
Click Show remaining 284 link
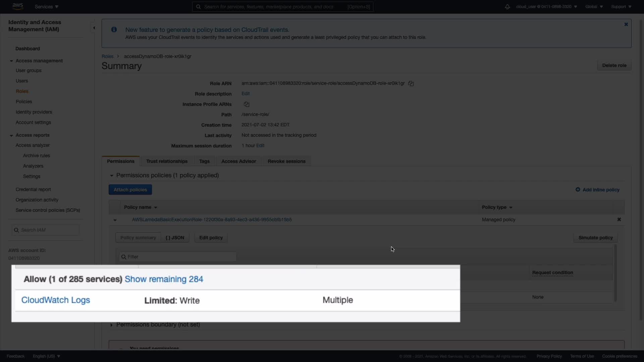tap(164, 279)
